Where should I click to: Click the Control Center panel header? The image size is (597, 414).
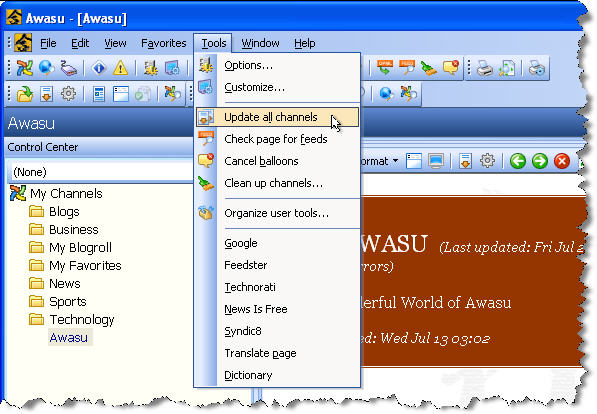point(99,147)
